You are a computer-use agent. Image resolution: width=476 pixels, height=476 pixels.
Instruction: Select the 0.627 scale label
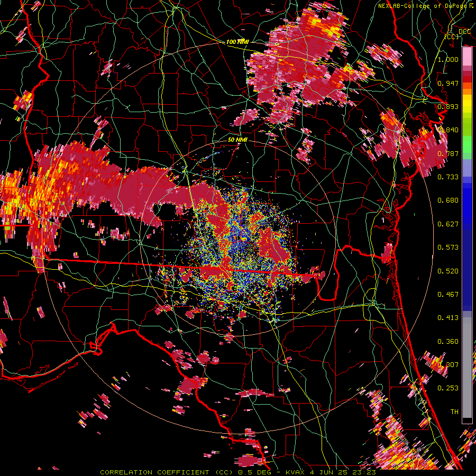pyautogui.click(x=448, y=224)
